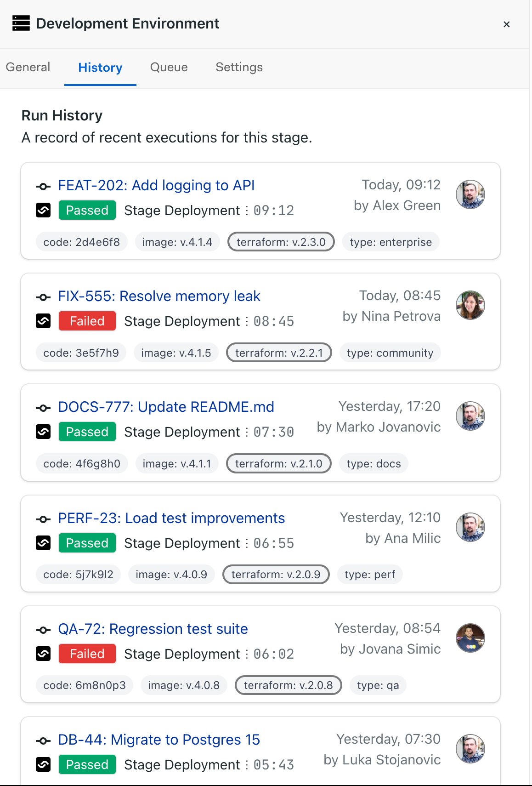
Task: Open the Queue tab
Action: [x=169, y=67]
